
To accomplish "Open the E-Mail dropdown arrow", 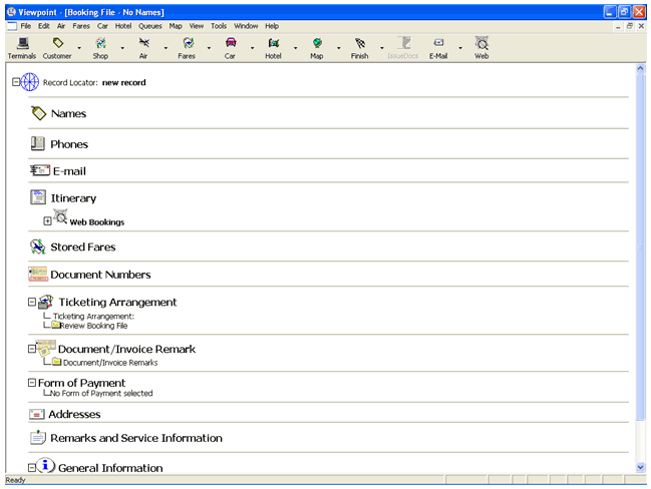I will (460, 47).
